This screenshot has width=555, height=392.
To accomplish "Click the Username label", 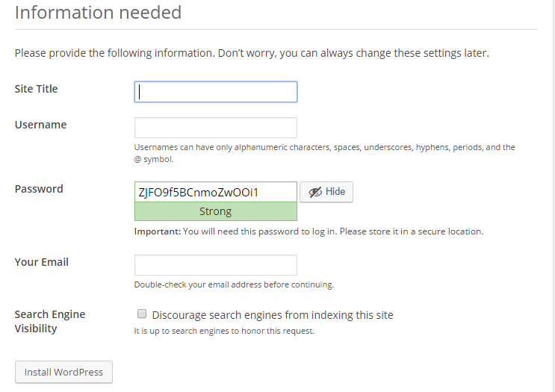I will [40, 125].
